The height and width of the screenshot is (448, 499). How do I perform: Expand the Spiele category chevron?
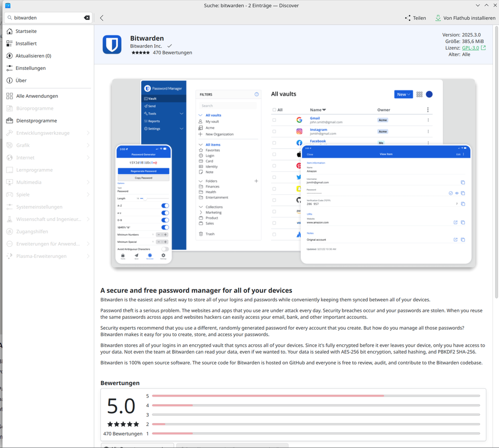coord(88,195)
